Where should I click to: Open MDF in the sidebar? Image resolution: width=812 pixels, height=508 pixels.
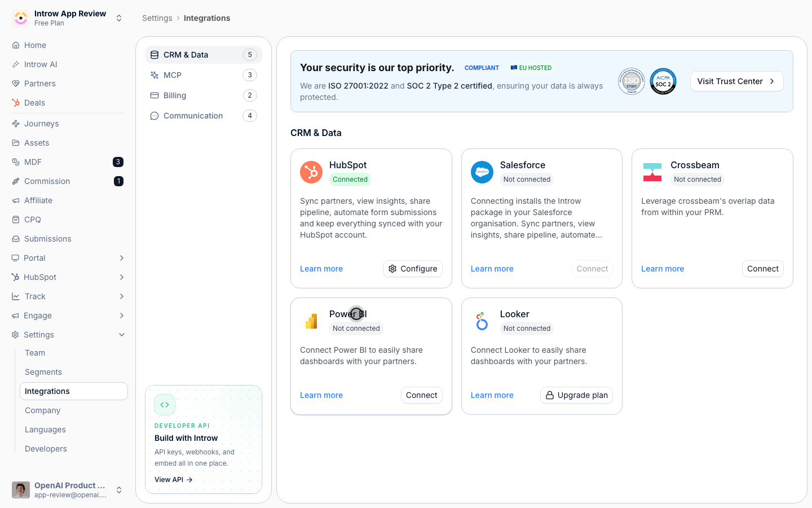point(68,162)
